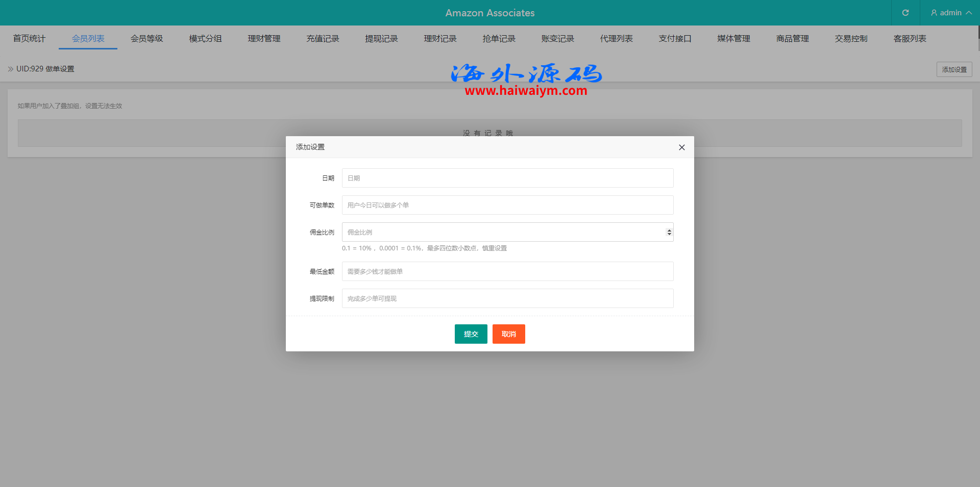
Task: Click the refresh icon in header
Action: [905, 13]
